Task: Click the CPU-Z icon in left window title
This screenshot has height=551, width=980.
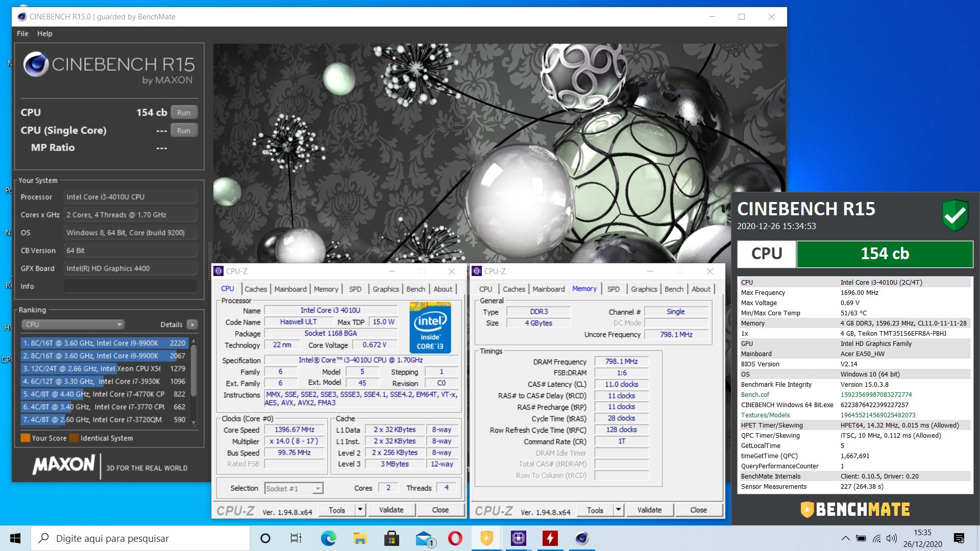Action: 218,271
